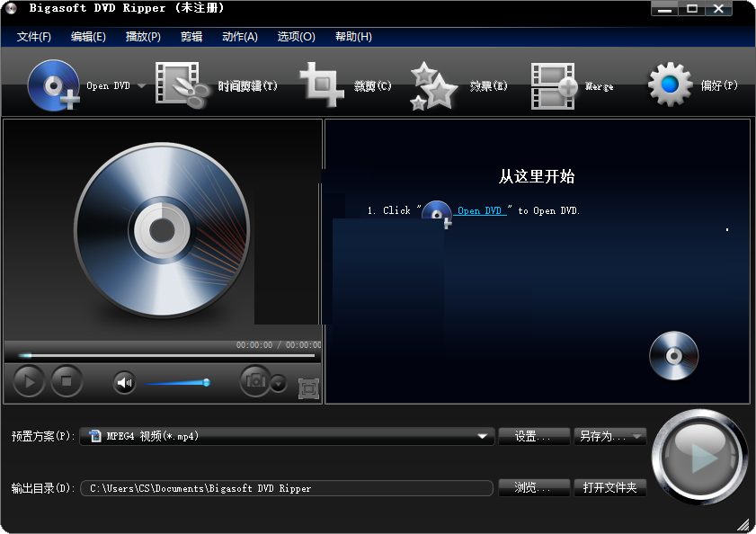Click the MP4 file icon in profile box
This screenshot has width=756, height=534.
(95, 436)
